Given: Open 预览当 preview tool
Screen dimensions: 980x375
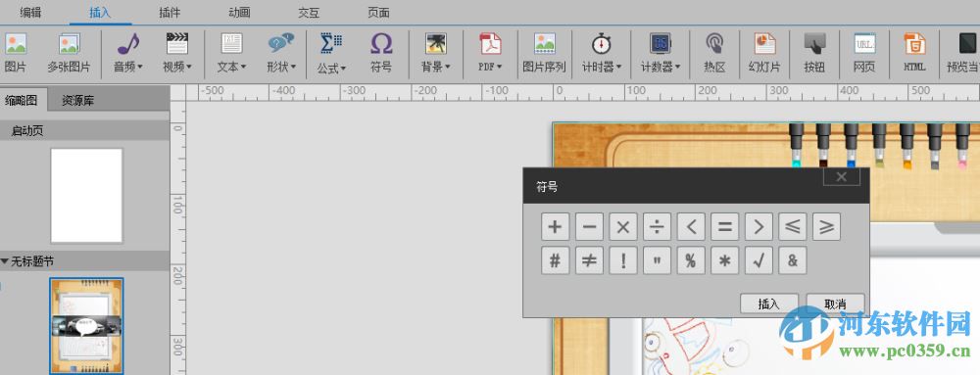Looking at the screenshot, I should click(x=963, y=53).
